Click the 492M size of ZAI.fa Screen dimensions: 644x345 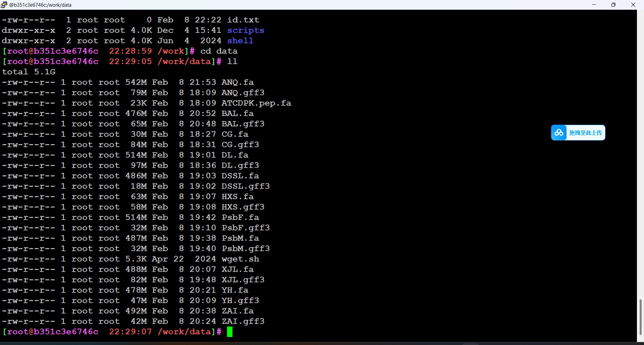point(136,311)
